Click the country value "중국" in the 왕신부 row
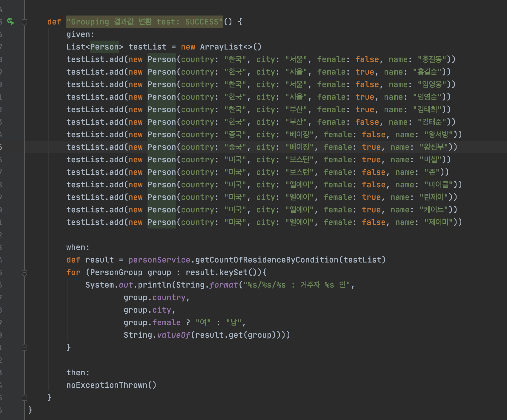This screenshot has height=420, width=507. tap(235, 147)
